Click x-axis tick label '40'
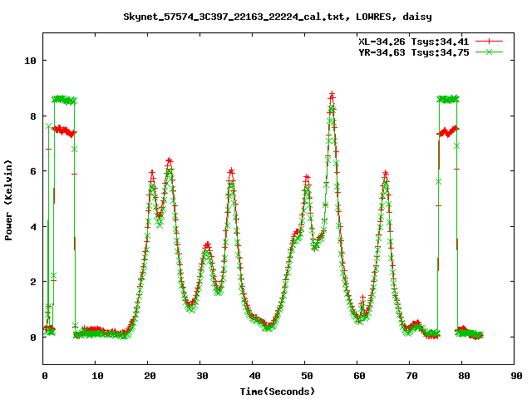This screenshot has width=532, height=399. coord(255,376)
